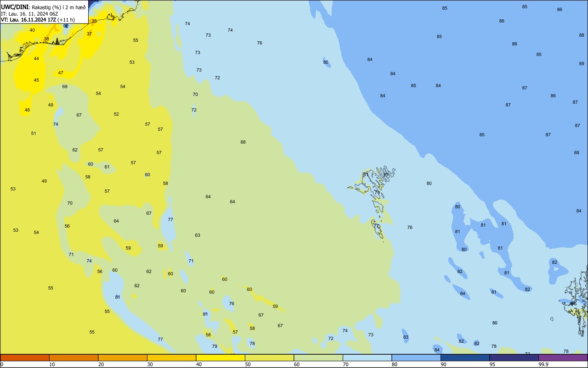588x368 pixels.
Task: Click the 10 tick label on the color scale
Action: coord(52,364)
